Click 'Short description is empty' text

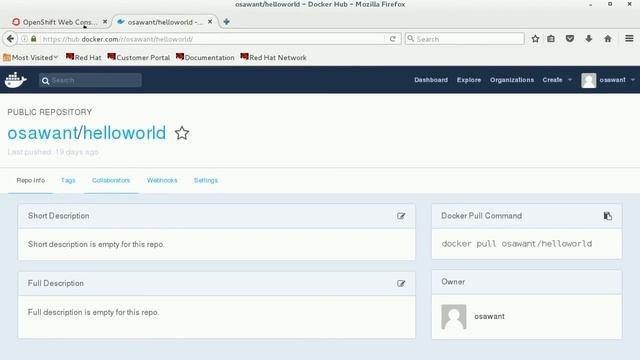point(96,244)
